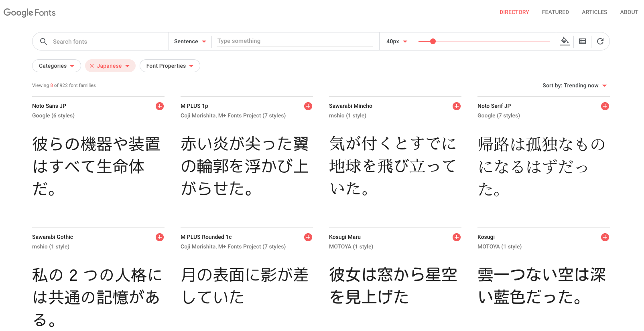
Task: Click 'mshio (1 style)' under Sawarabi Gothic
Action: point(51,246)
